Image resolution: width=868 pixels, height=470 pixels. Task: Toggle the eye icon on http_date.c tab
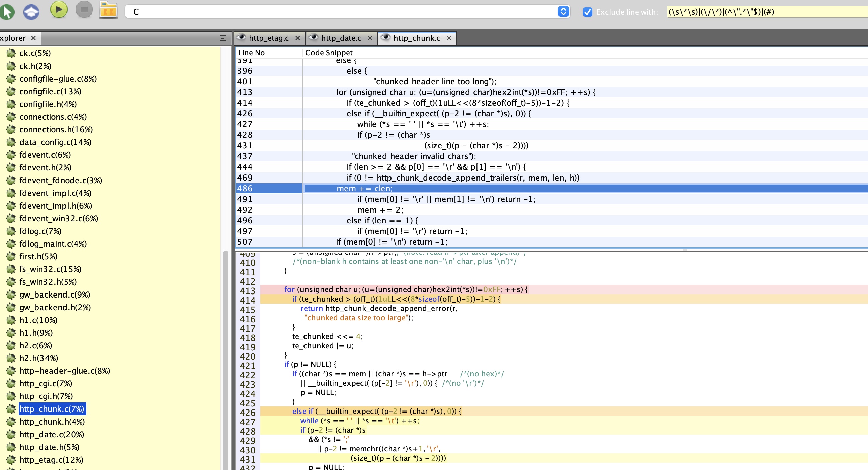[x=313, y=38]
